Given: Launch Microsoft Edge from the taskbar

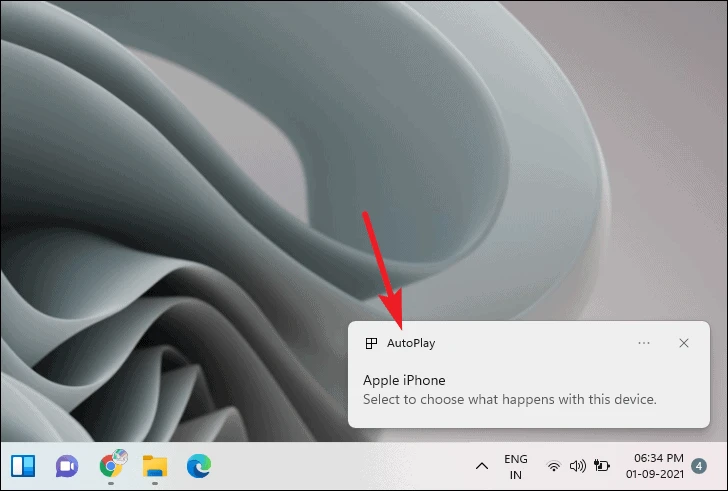Looking at the screenshot, I should click(x=199, y=466).
